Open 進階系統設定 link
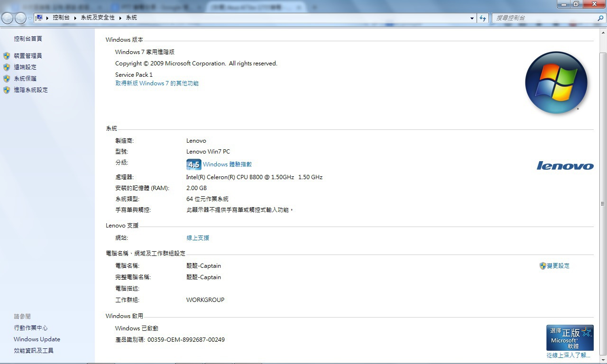Screen dimensions: 607x364 31,90
